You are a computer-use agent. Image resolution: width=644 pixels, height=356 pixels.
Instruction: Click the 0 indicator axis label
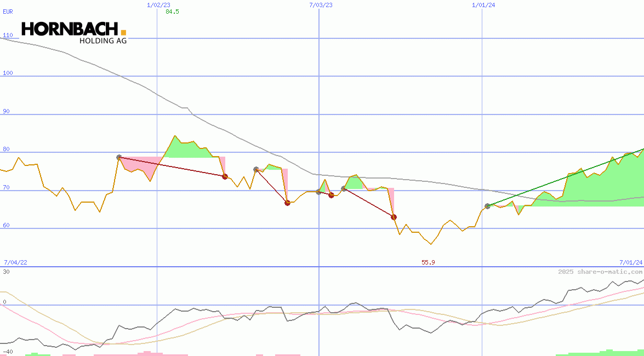click(4, 302)
